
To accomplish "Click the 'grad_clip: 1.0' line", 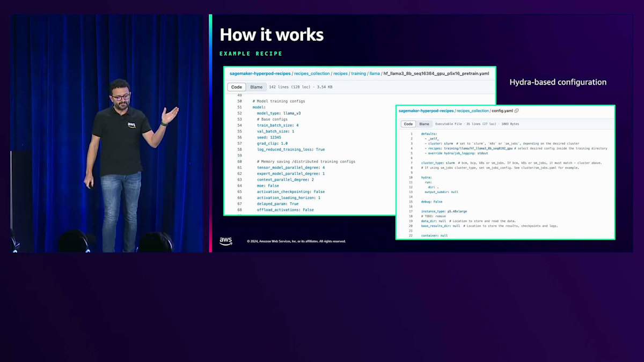I will point(273,143).
